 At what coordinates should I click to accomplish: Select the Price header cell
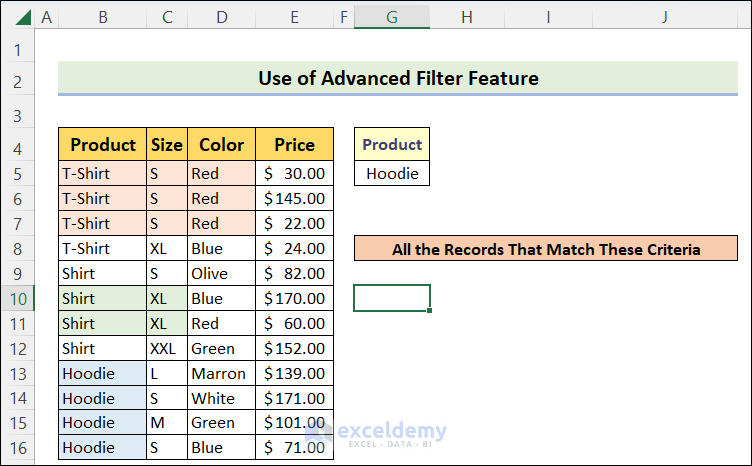pos(294,145)
